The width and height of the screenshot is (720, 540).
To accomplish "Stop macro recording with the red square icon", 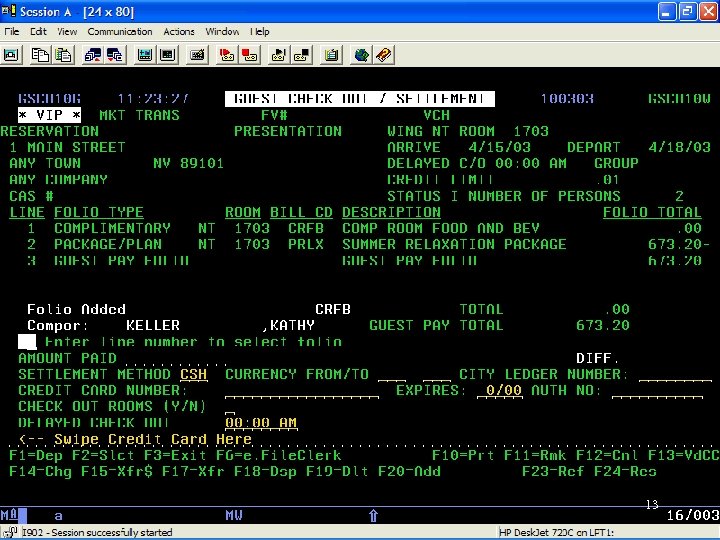I will [249, 55].
